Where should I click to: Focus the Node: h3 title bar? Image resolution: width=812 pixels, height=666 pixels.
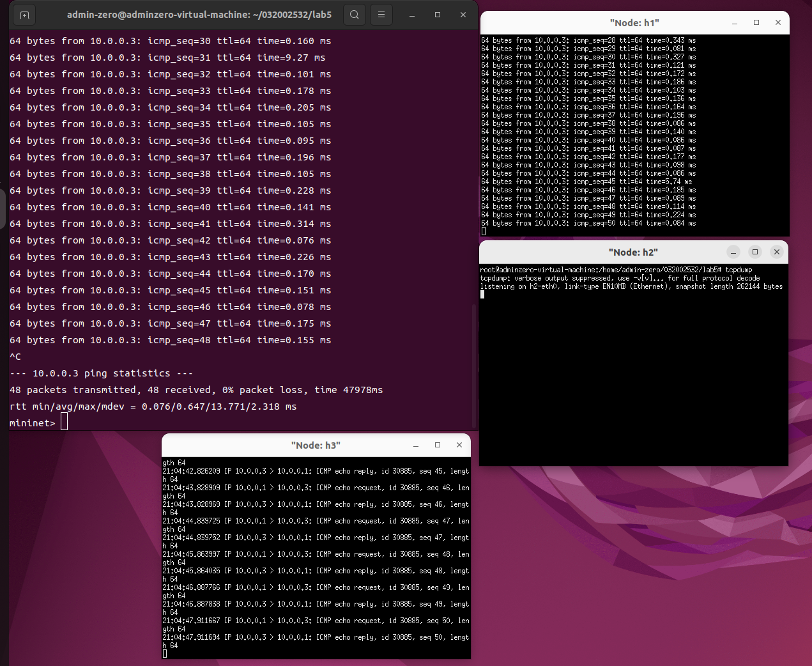316,445
